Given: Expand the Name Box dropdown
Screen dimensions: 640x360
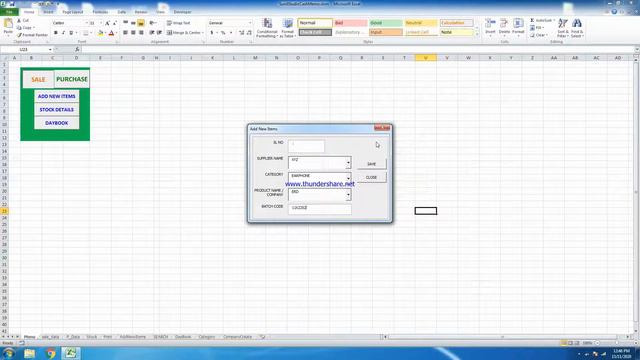Looking at the screenshot, I should pyautogui.click(x=50, y=49).
